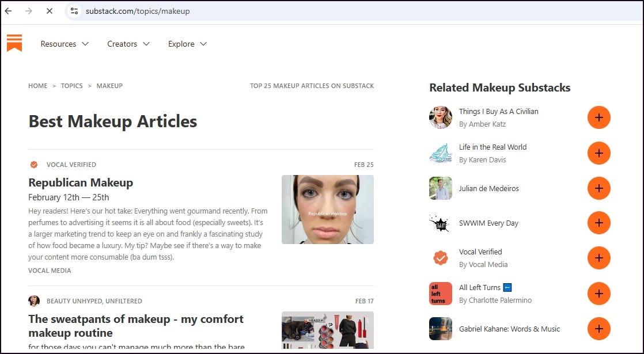Click VOCAL VERIFIED publication label above article
644x354 pixels.
(x=71, y=165)
